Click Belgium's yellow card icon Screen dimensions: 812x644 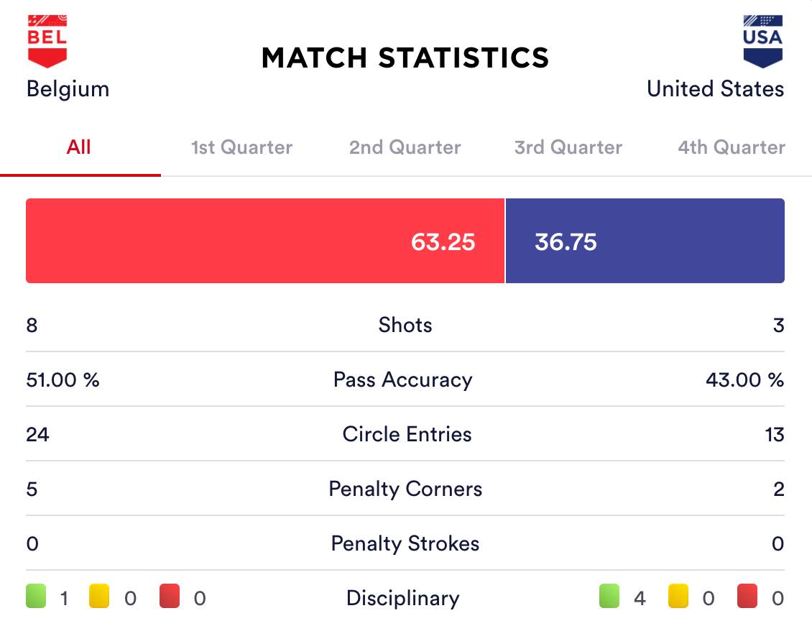click(x=99, y=597)
